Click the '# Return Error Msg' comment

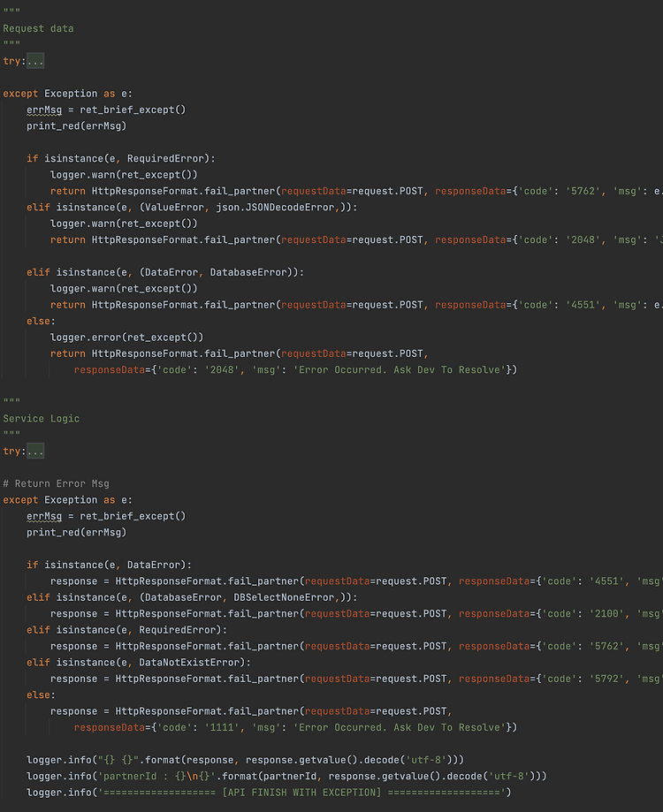tap(56, 483)
